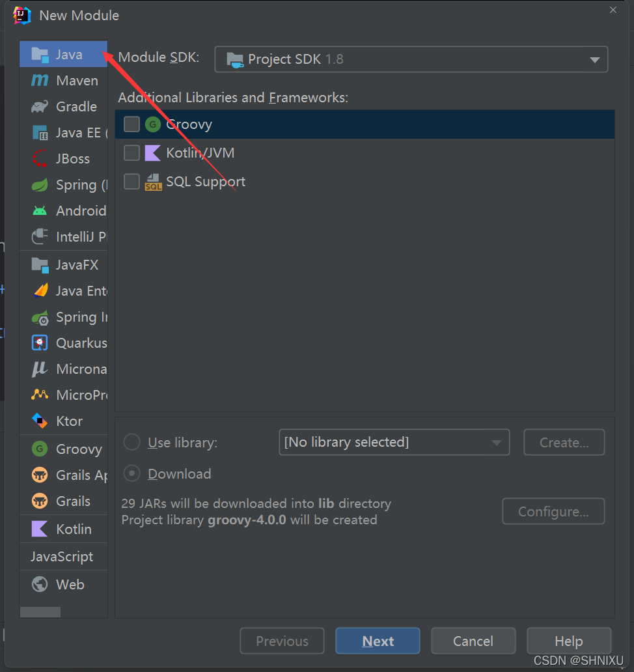Choose the Ktor diamond icon

pyautogui.click(x=40, y=421)
